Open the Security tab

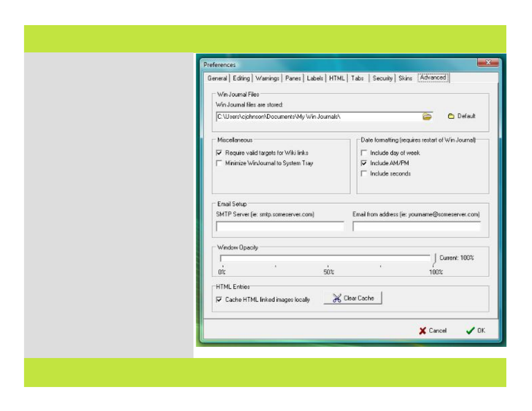coord(383,79)
